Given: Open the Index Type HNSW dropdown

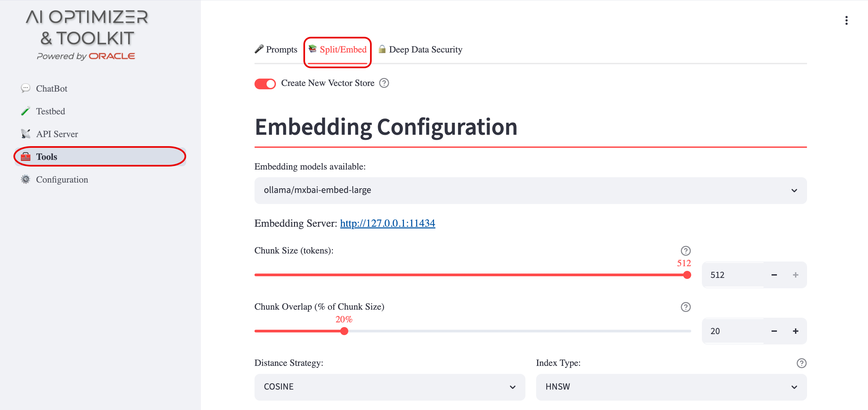Looking at the screenshot, I should tap(671, 387).
